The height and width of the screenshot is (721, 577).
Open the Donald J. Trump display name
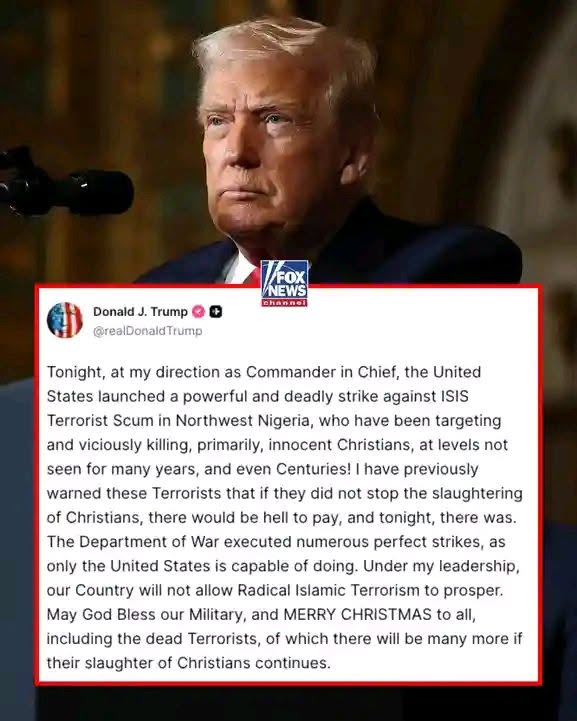[x=140, y=312]
